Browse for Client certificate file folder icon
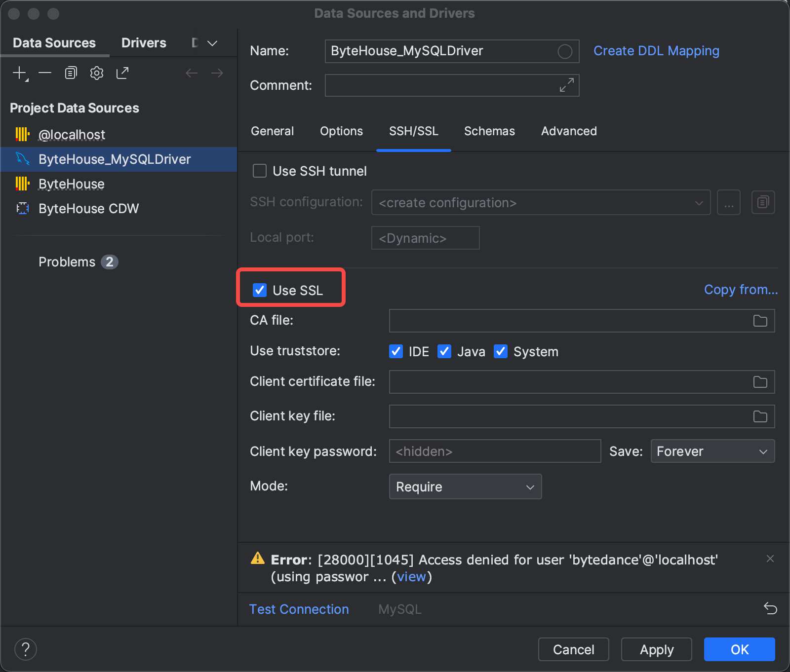Image resolution: width=790 pixels, height=672 pixels. tap(760, 382)
